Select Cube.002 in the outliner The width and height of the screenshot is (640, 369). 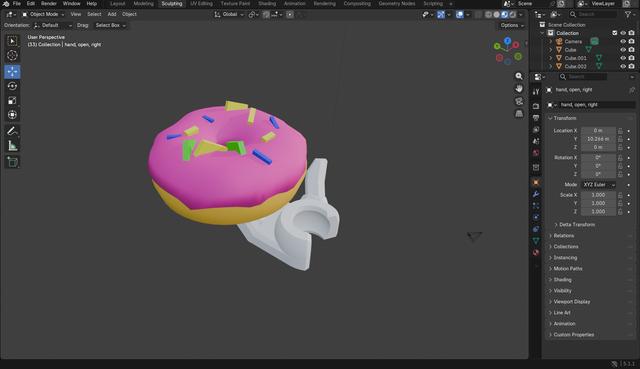[x=576, y=66]
